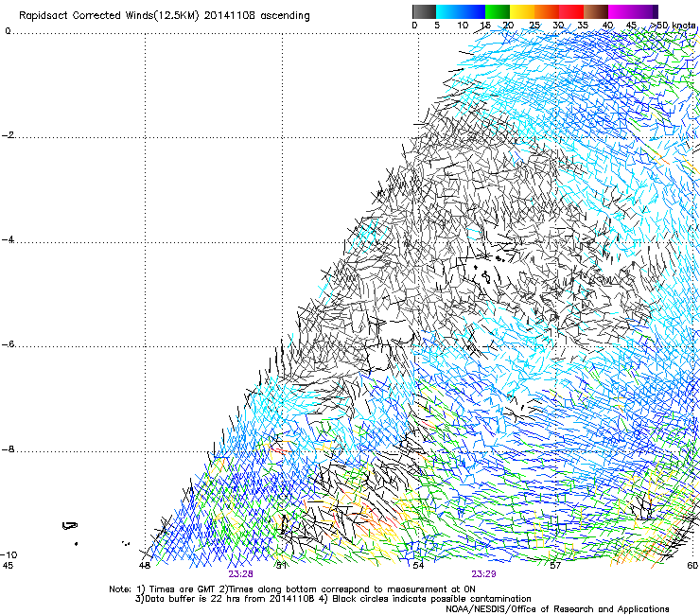The image size is (700, 615).
Task: Click the longitude axis label 45
Action: click(x=8, y=566)
